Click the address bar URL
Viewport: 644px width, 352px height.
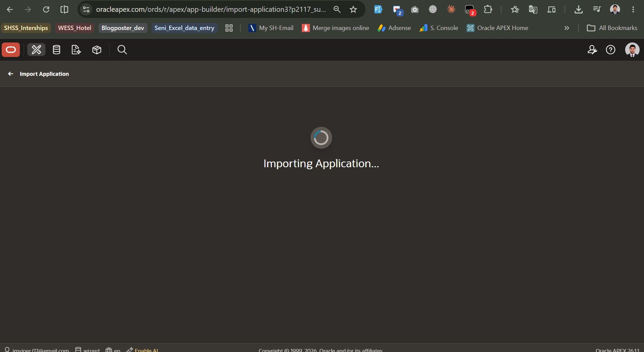211,9
